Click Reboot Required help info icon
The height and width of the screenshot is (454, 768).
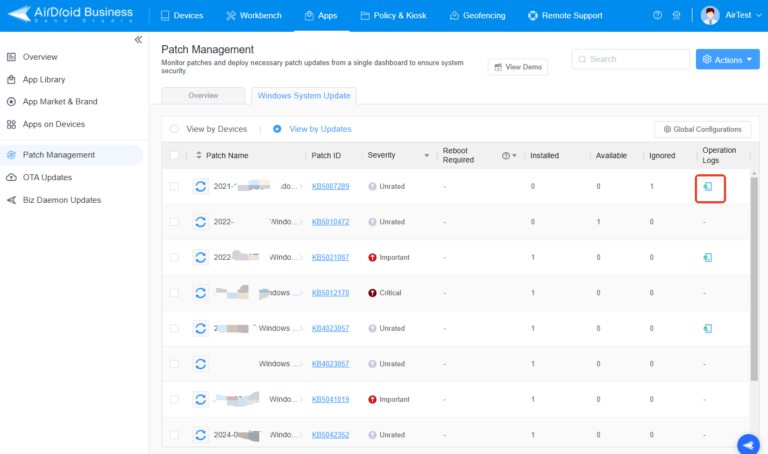[x=505, y=156]
